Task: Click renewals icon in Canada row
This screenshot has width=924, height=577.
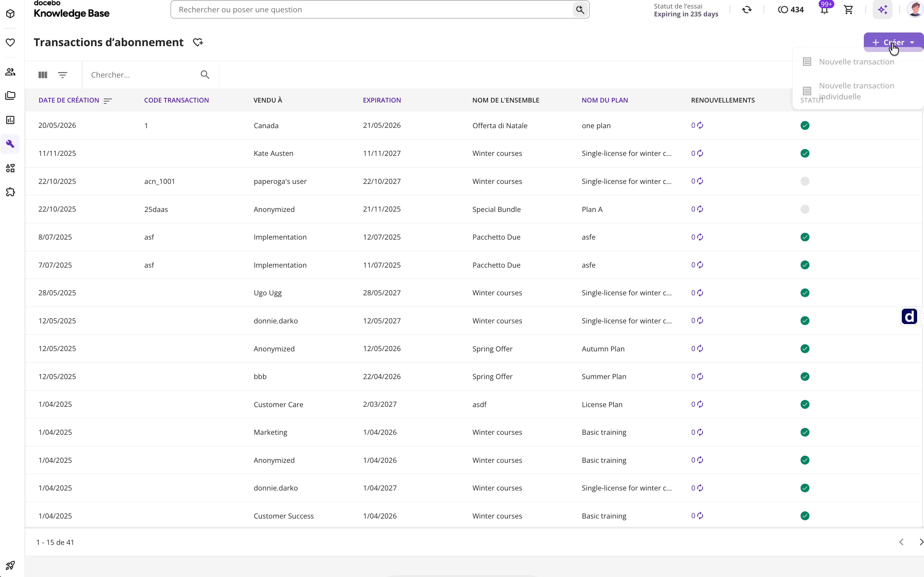Action: [x=700, y=125]
